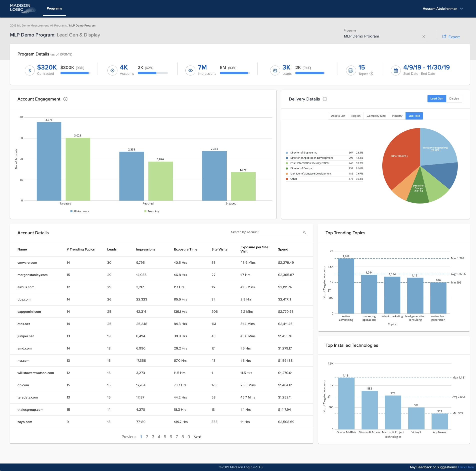Click the Leads 94% progress bar
476x471 pixels.
[x=310, y=73]
